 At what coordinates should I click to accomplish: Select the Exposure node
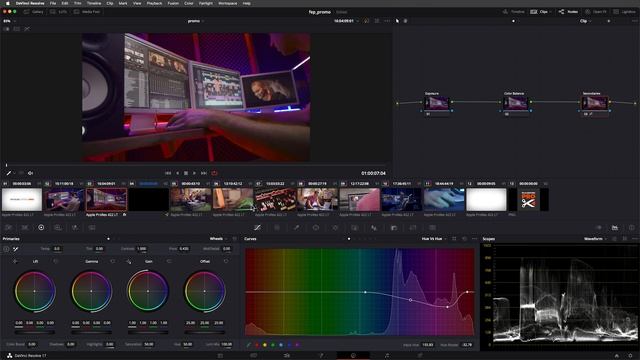[437, 103]
